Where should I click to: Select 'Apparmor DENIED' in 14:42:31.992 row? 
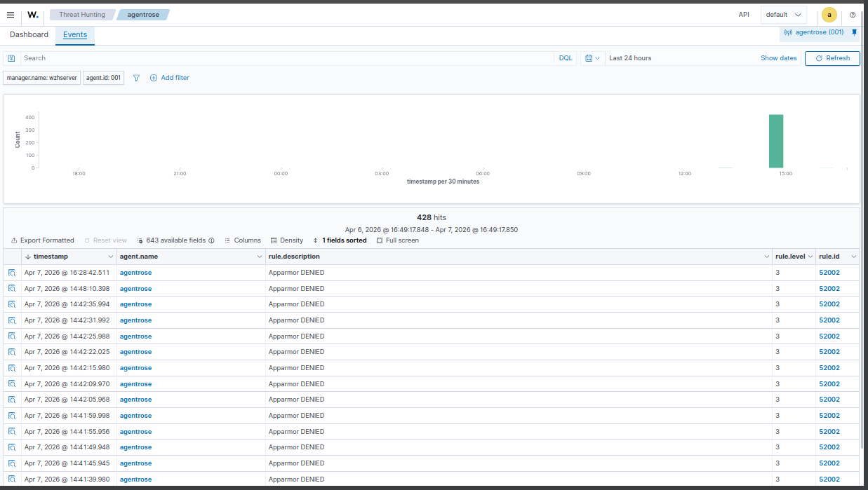coord(297,320)
